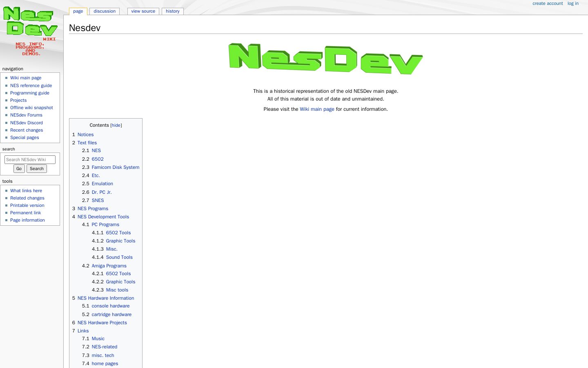
Task: Switch to the view source tab
Action: click(x=143, y=11)
